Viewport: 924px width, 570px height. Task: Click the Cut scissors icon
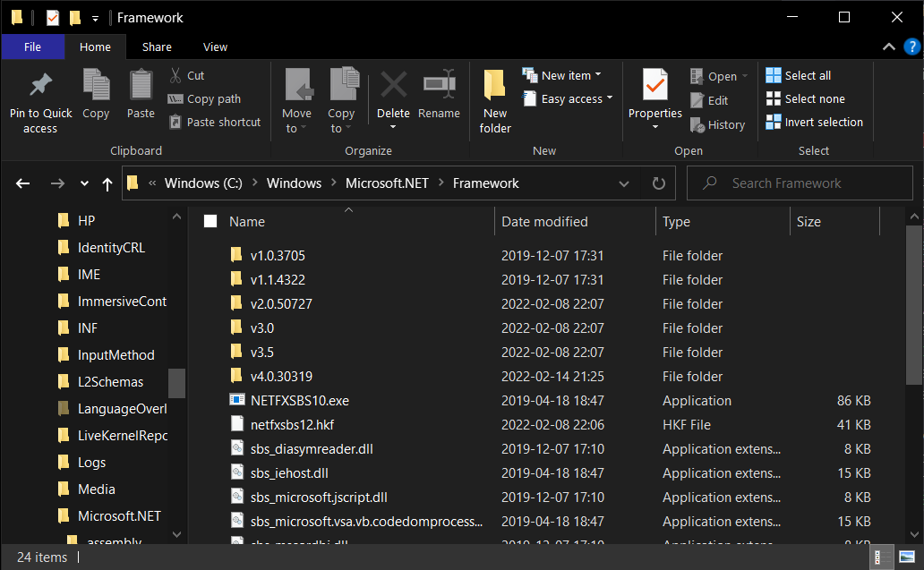pyautogui.click(x=175, y=75)
